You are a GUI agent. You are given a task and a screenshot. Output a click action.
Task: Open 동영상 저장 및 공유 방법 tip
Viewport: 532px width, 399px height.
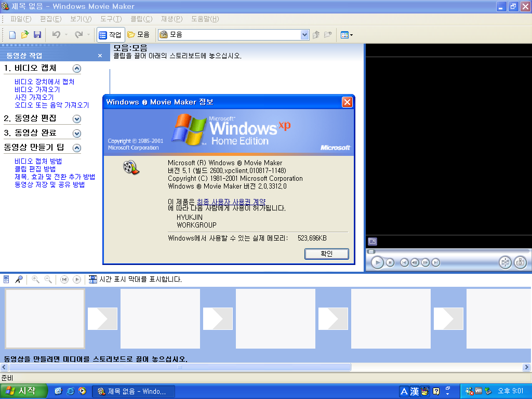(49, 184)
